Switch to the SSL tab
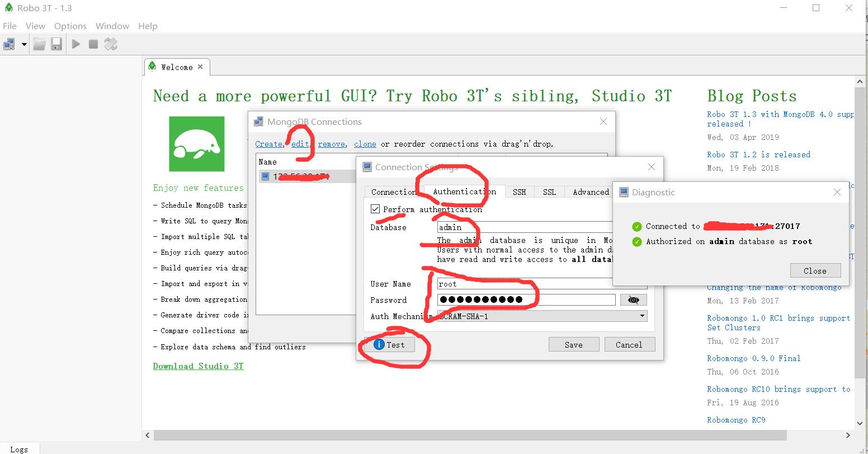868x454 pixels. click(550, 192)
